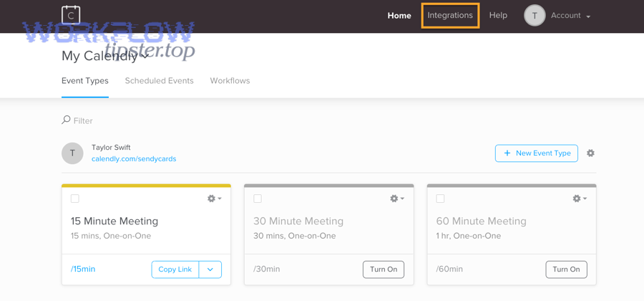Switch to the Event Types tab

85,81
